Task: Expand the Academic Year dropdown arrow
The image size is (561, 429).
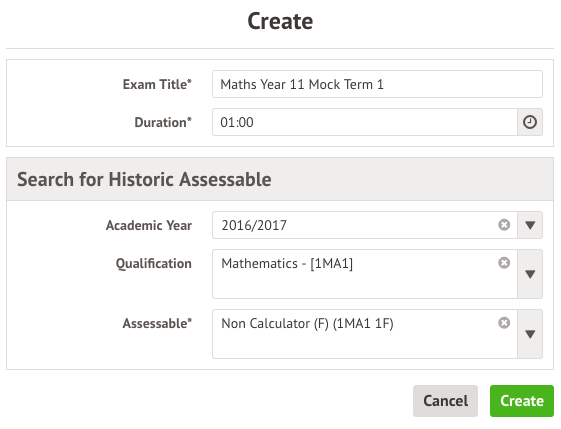Action: tap(530, 225)
